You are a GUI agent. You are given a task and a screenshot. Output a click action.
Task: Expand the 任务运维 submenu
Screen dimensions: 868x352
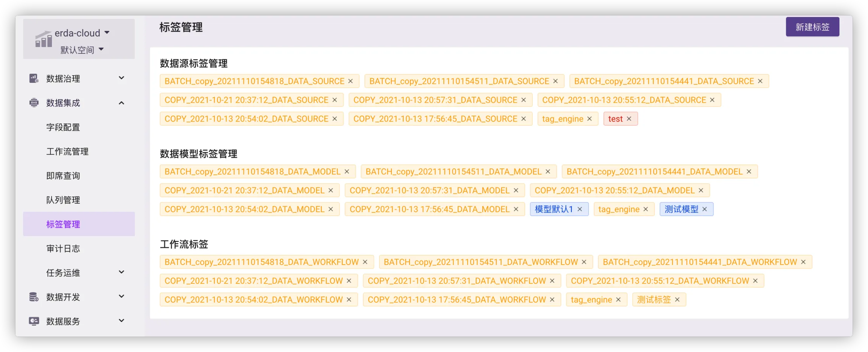click(121, 272)
